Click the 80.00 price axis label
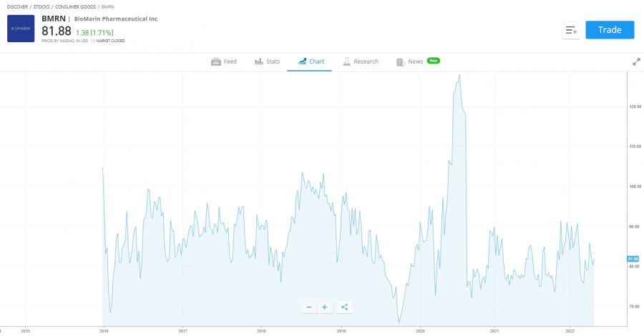Screen dimensions: 644x336 click(635, 267)
